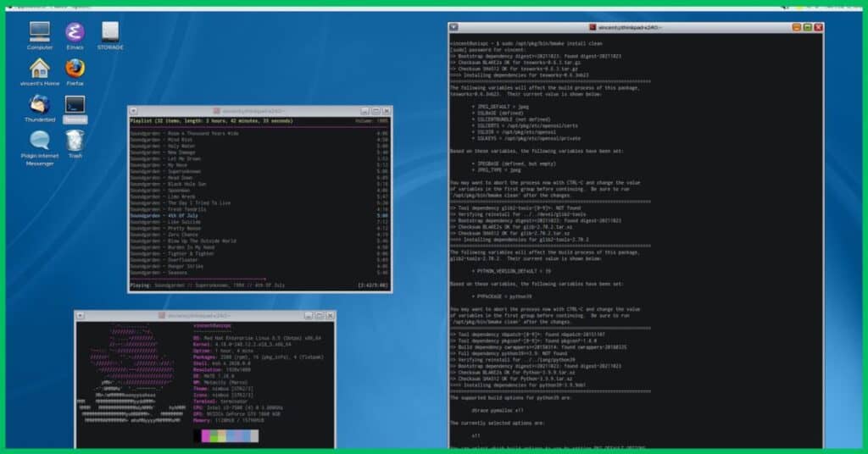Maximize the bmake install terminal window
Screen dimensions: 868x454
click(808, 27)
